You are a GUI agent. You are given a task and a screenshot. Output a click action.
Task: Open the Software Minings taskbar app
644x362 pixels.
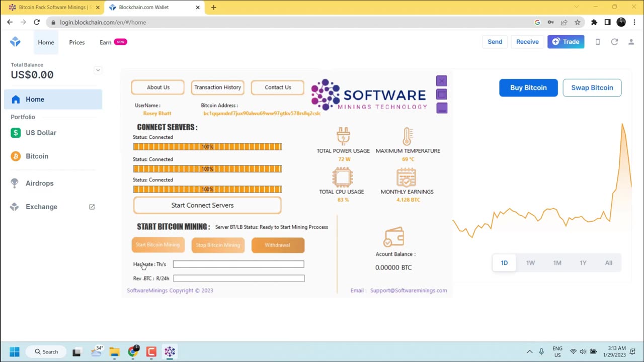tap(170, 351)
